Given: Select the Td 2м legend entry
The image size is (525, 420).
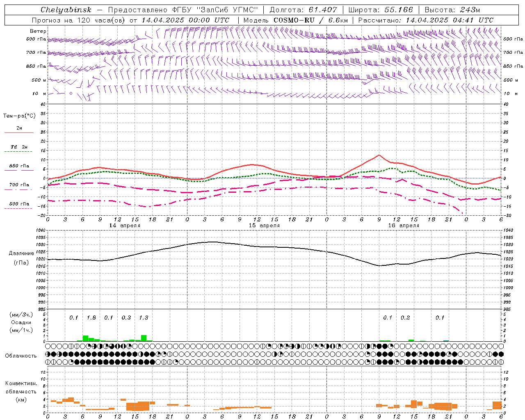Looking at the screenshot, I should pos(19,147).
